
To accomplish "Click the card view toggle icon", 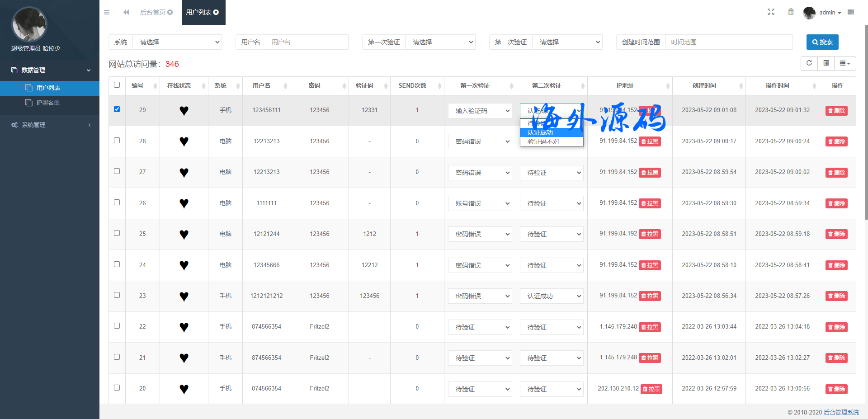I will coord(826,63).
